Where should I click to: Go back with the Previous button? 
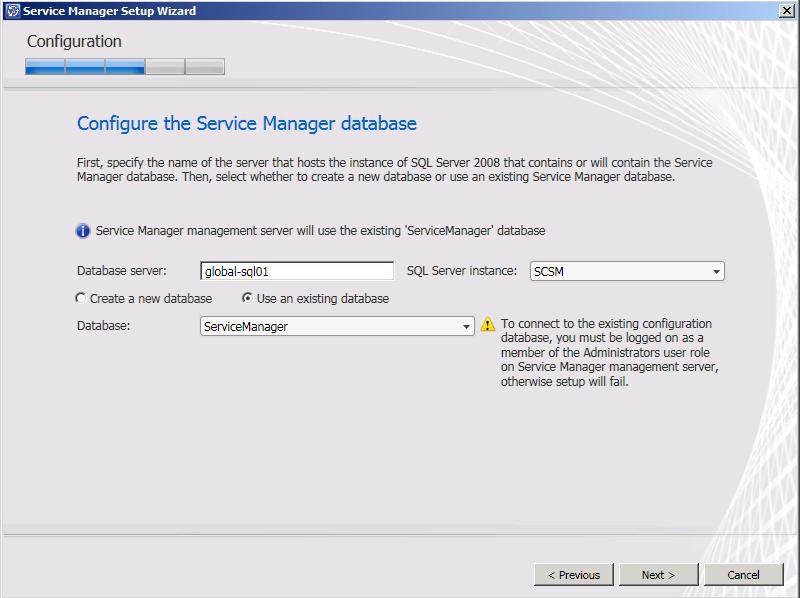pyautogui.click(x=574, y=575)
